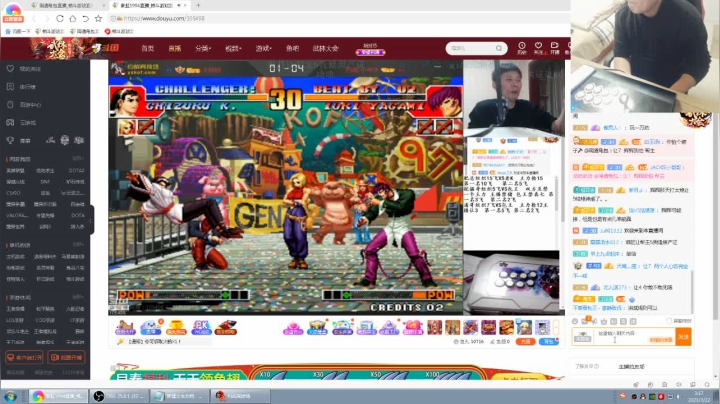Click the crown icon in chat toolbar
The height and width of the screenshot is (404, 720).
pos(604,321)
